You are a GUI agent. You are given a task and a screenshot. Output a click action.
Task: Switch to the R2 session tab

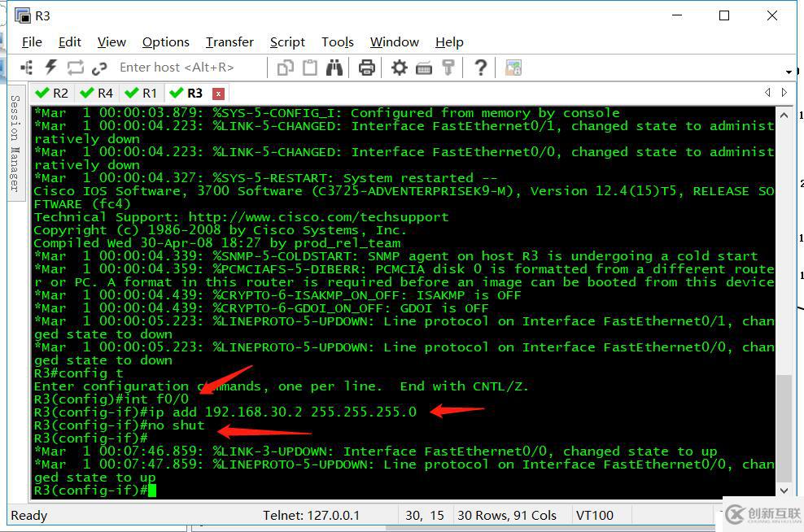coord(53,94)
